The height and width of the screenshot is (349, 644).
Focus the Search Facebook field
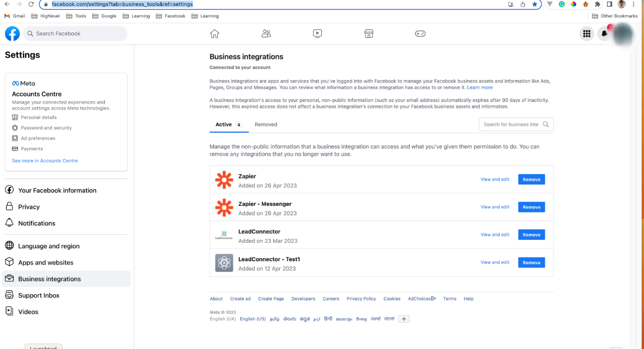click(75, 33)
